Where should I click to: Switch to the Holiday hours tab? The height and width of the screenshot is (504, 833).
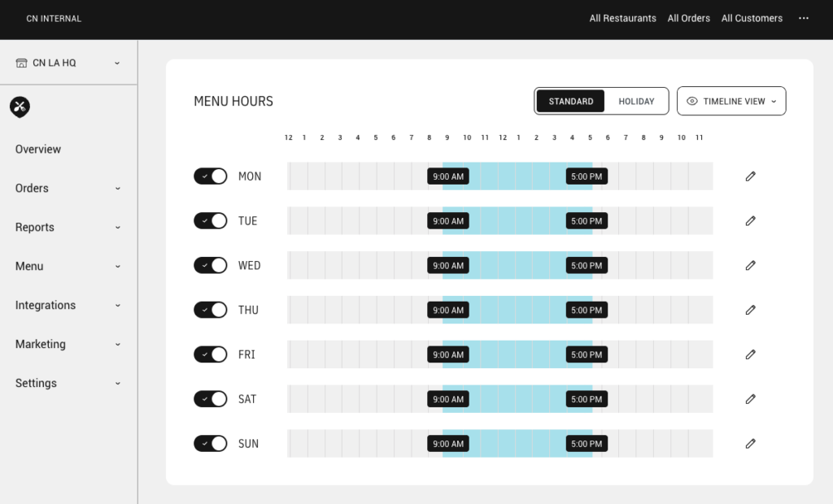[636, 102]
